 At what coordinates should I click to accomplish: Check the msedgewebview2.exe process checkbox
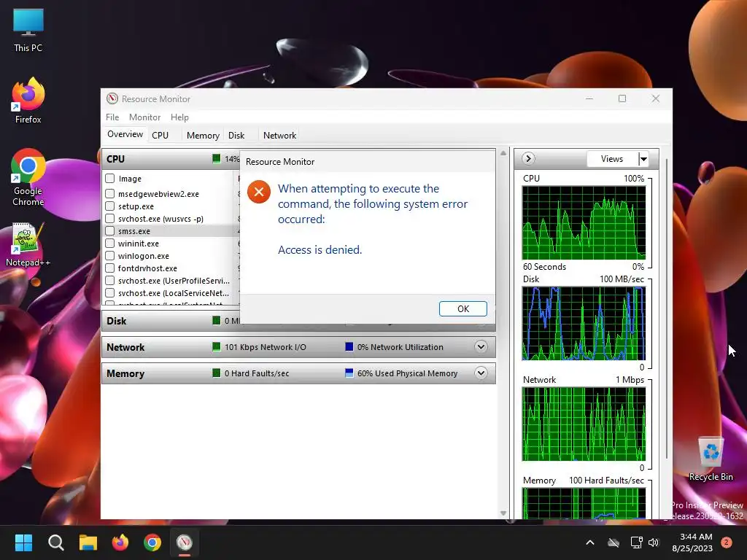pos(110,194)
